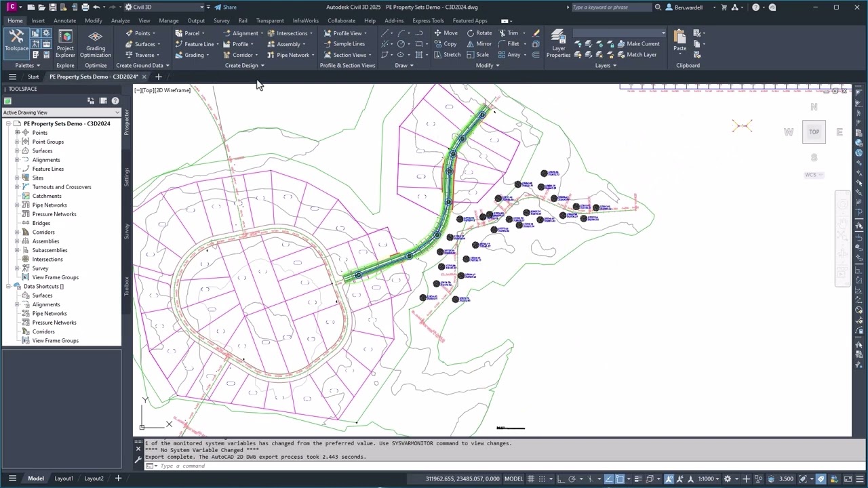Toggle ortho mode in status bar
The image size is (868, 488).
coord(560,479)
